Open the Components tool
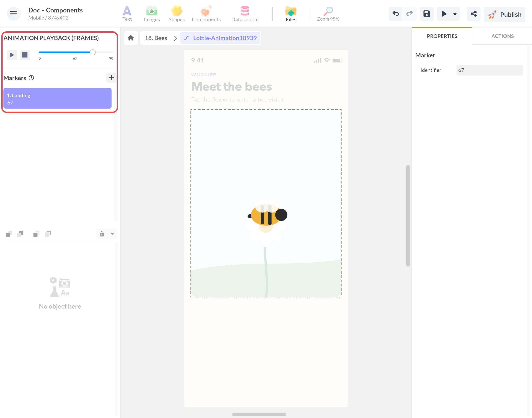 206,14
